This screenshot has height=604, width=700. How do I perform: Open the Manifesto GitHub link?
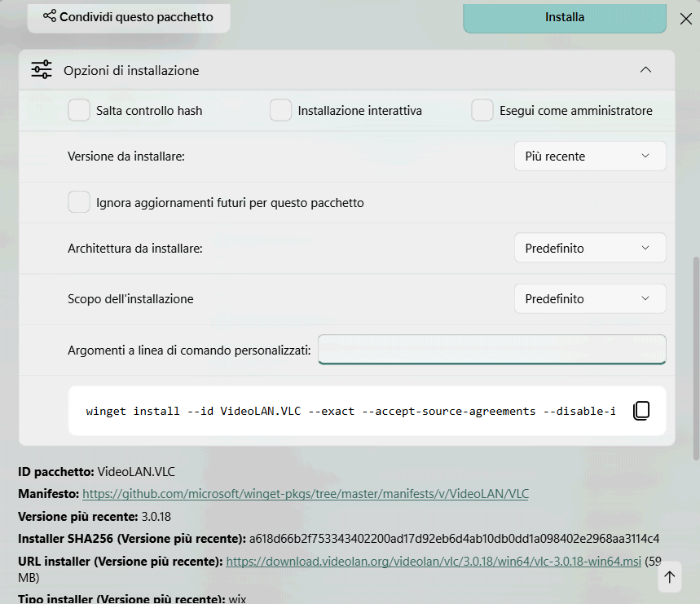306,494
